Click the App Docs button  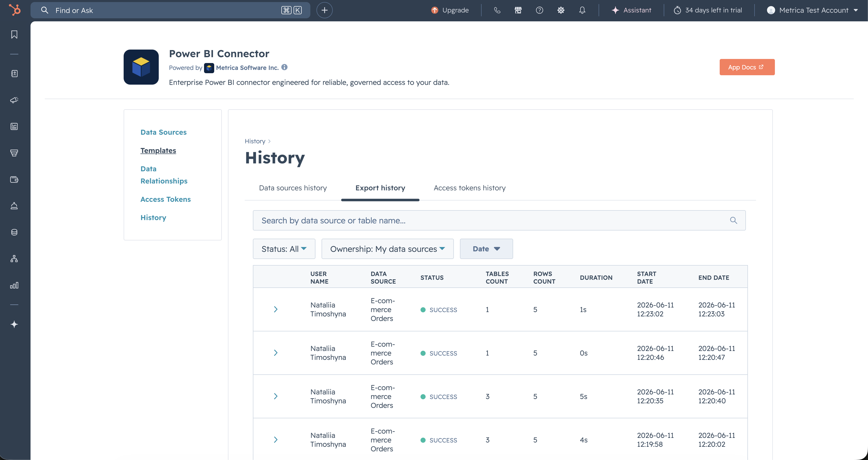747,67
